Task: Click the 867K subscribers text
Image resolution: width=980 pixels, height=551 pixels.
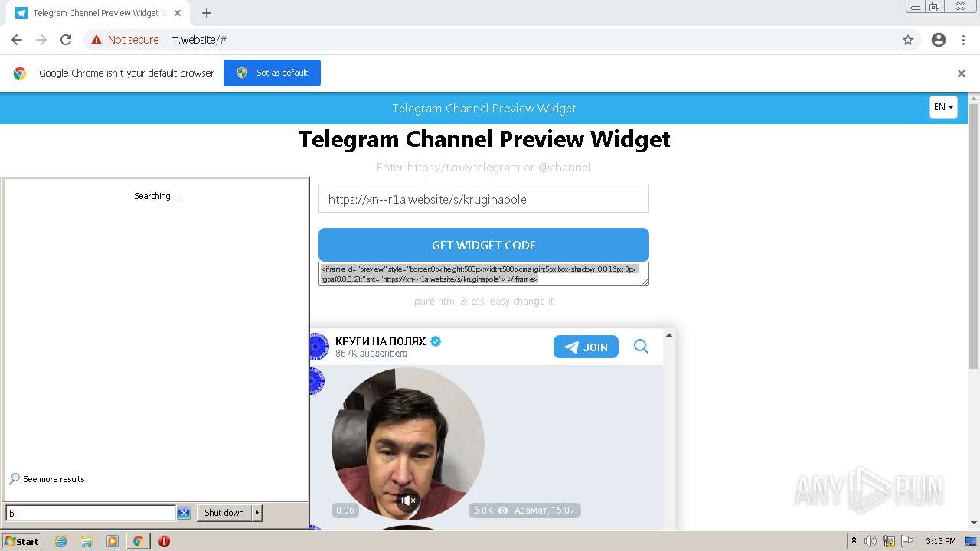Action: 371,354
